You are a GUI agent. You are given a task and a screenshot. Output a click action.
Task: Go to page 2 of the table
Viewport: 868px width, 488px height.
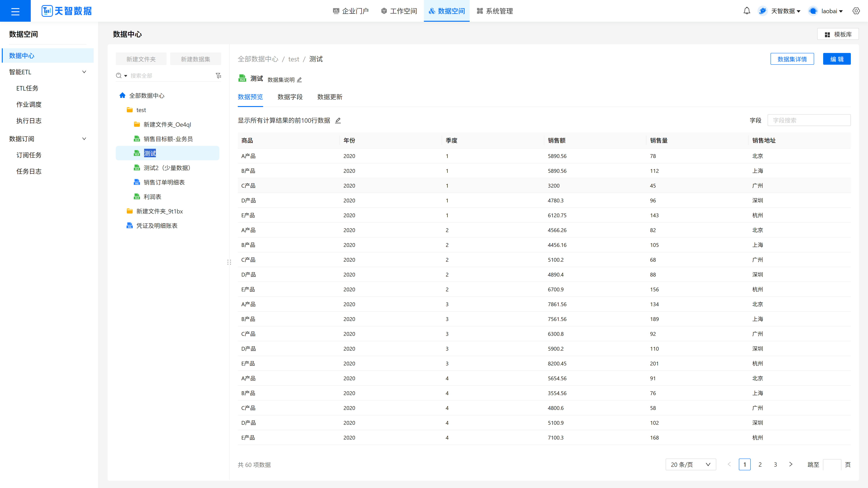760,465
